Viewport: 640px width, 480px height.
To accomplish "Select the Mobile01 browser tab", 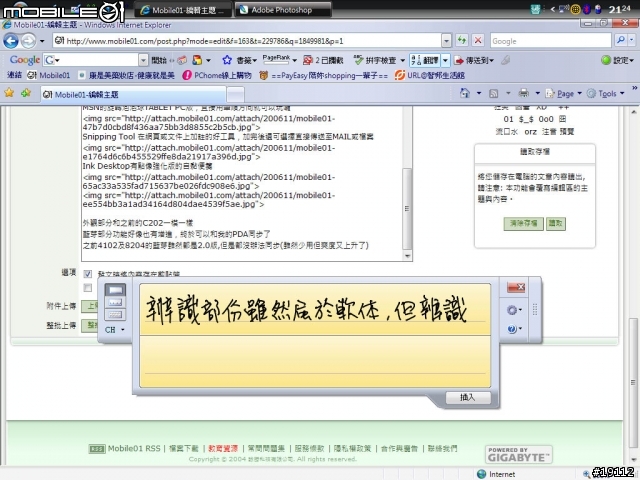I will click(133, 95).
